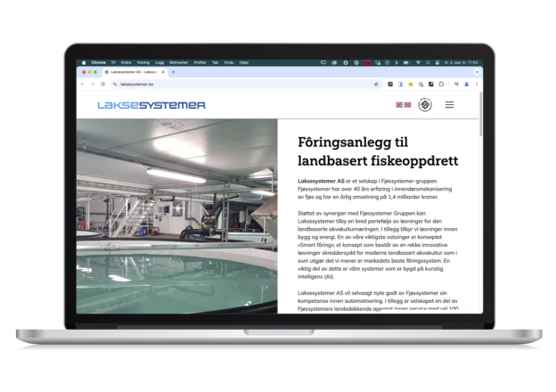Open the Fil menu
This screenshot has width=556, height=392.
(113, 62)
